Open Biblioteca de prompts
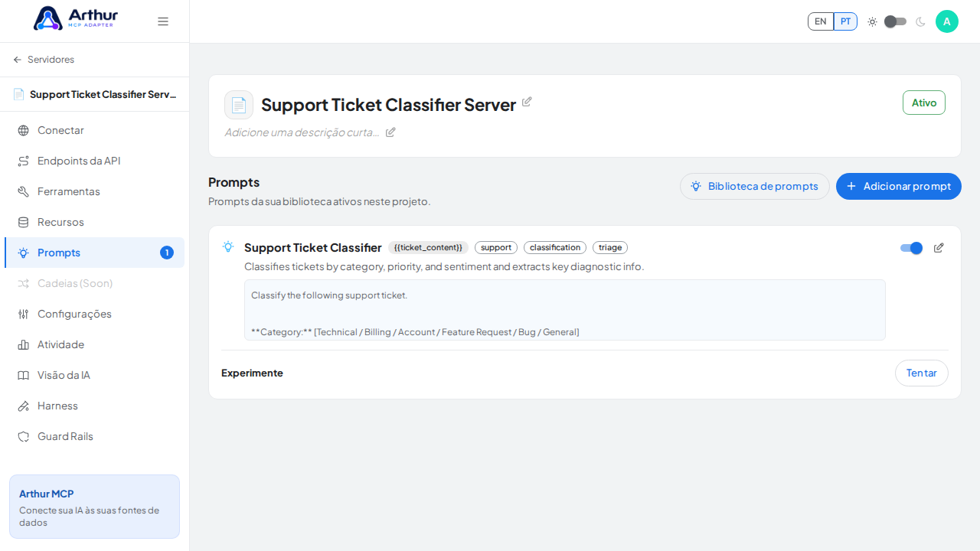This screenshot has height=551, width=980. coord(755,186)
